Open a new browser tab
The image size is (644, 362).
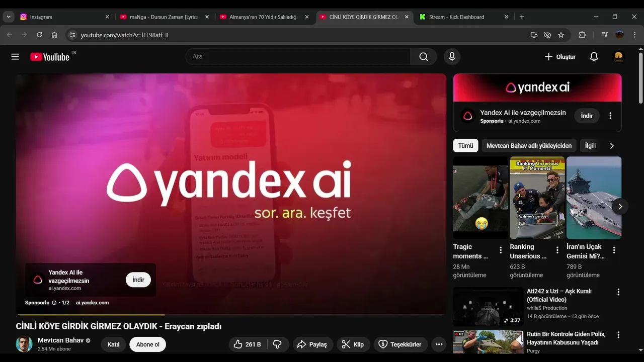tap(522, 17)
